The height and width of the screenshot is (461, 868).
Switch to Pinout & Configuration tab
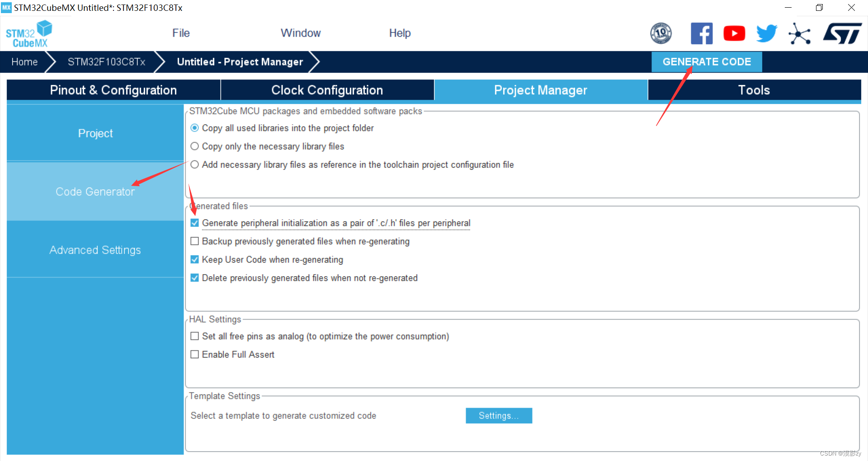pyautogui.click(x=113, y=90)
